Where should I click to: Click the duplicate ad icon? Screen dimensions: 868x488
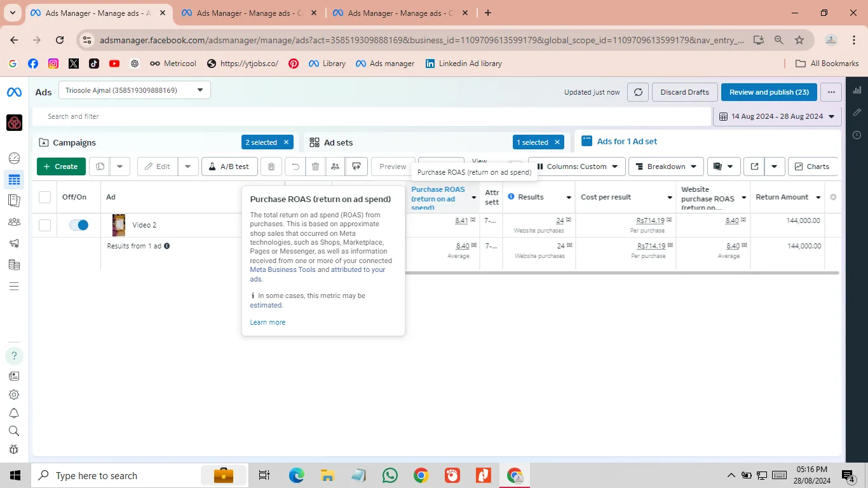coord(100,166)
